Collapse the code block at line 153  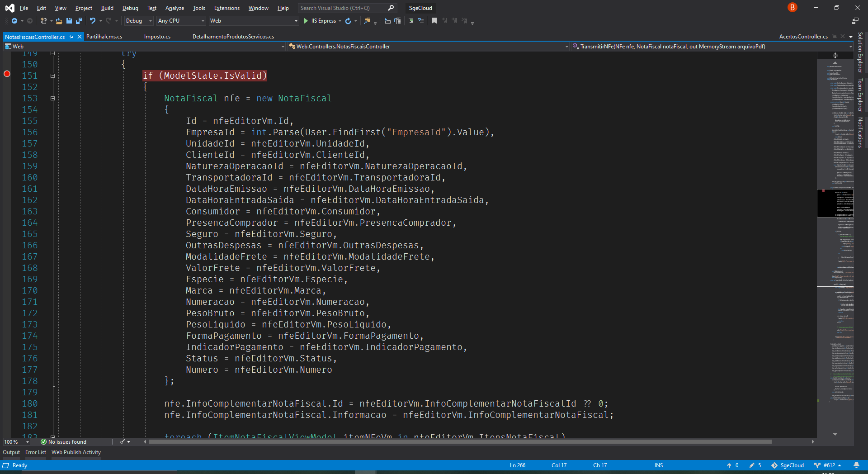click(52, 98)
